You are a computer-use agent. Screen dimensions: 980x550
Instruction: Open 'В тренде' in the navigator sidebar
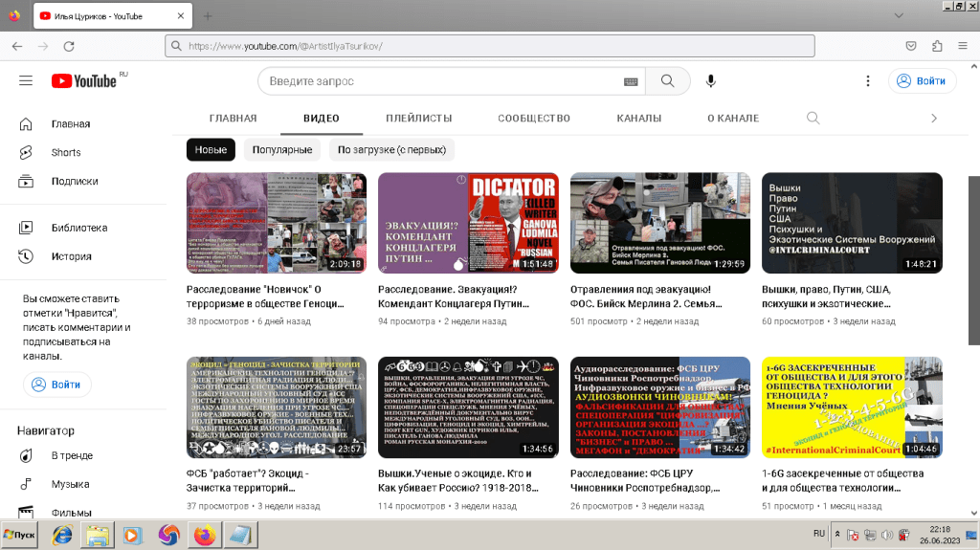[x=71, y=455]
